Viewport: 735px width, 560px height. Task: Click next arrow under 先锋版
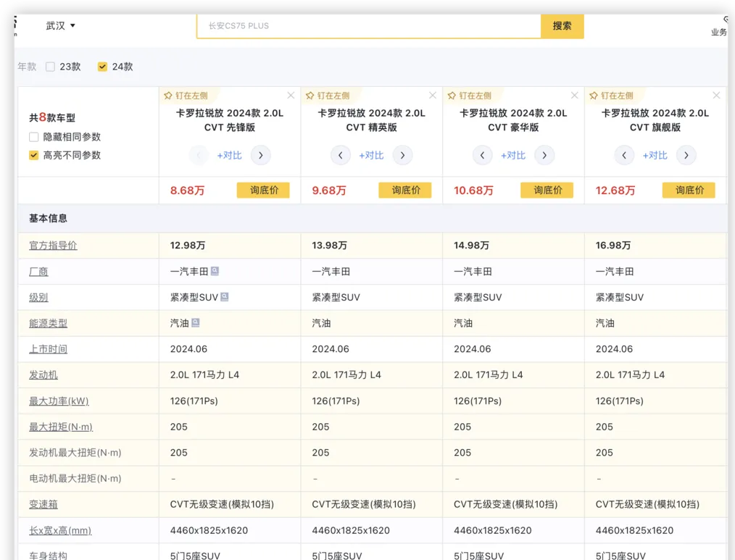point(261,155)
